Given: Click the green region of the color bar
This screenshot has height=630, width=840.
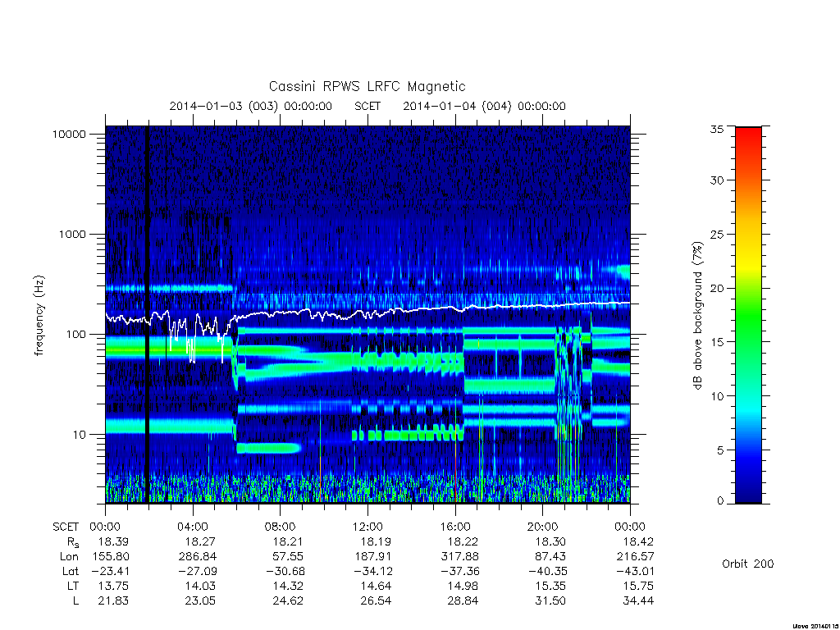Looking at the screenshot, I should [x=748, y=316].
